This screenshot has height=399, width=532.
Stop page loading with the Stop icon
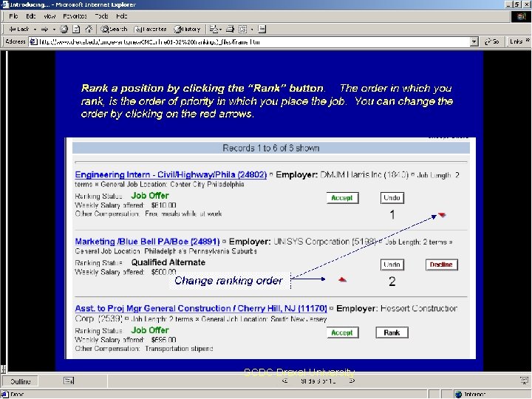point(64,29)
